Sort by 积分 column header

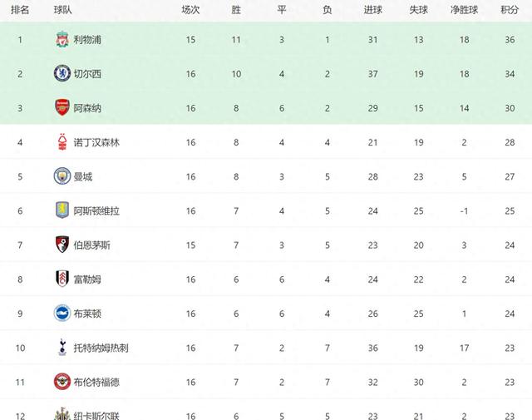(x=510, y=10)
